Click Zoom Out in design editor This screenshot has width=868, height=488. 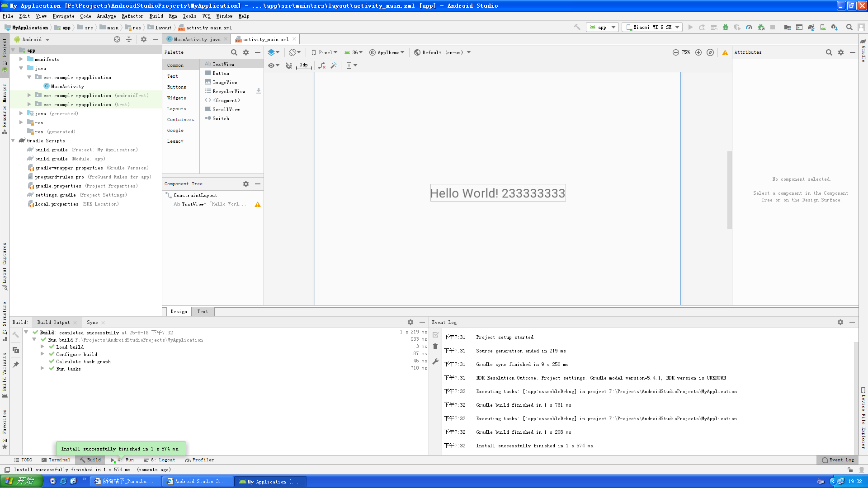[x=675, y=52]
